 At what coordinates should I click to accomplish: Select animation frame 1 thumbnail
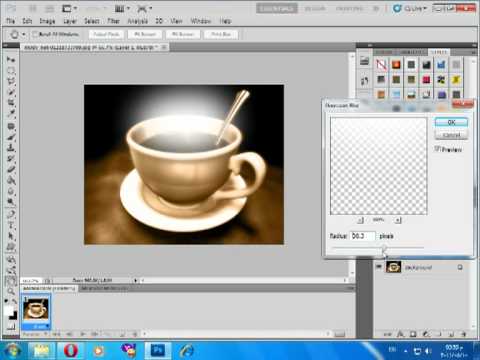(36, 309)
